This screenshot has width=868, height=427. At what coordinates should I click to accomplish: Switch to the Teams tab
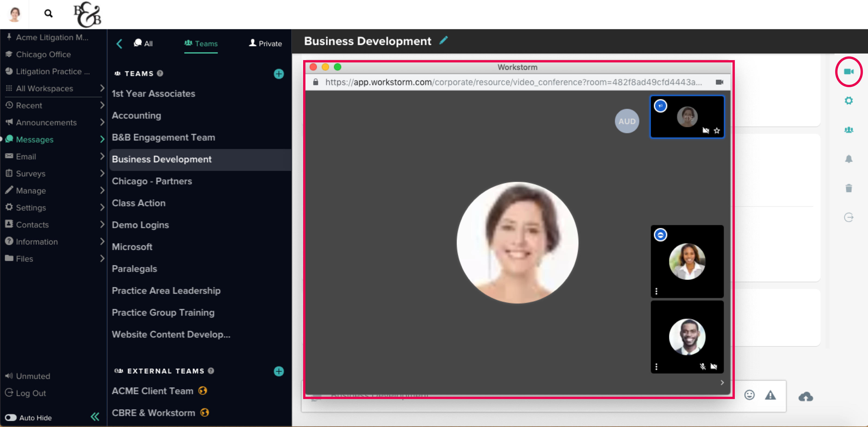click(x=201, y=43)
